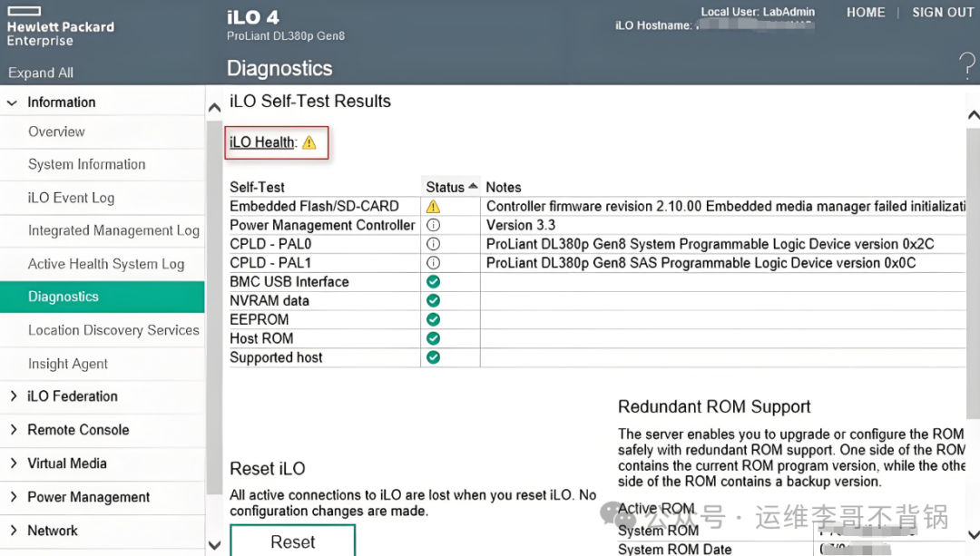The height and width of the screenshot is (556, 980).
Task: Click main content scrollbar up arrow
Action: pyautogui.click(x=973, y=115)
